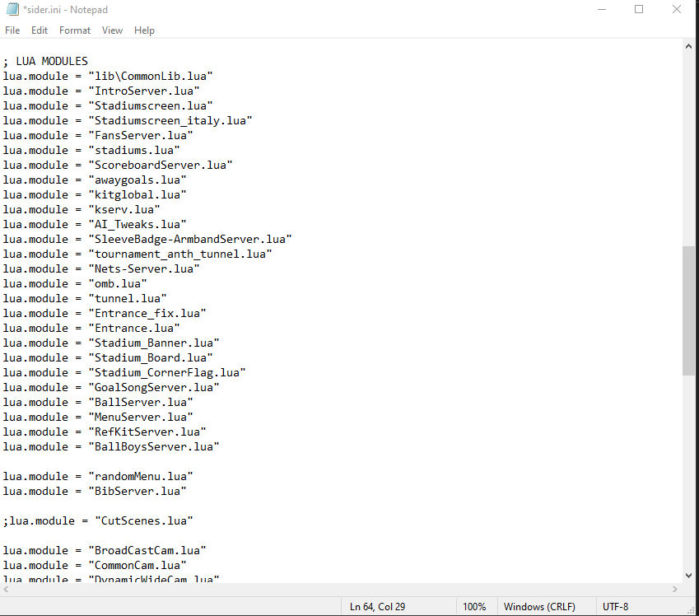This screenshot has height=616, width=699.
Task: Click the BallServer.lua line
Action: (x=98, y=403)
